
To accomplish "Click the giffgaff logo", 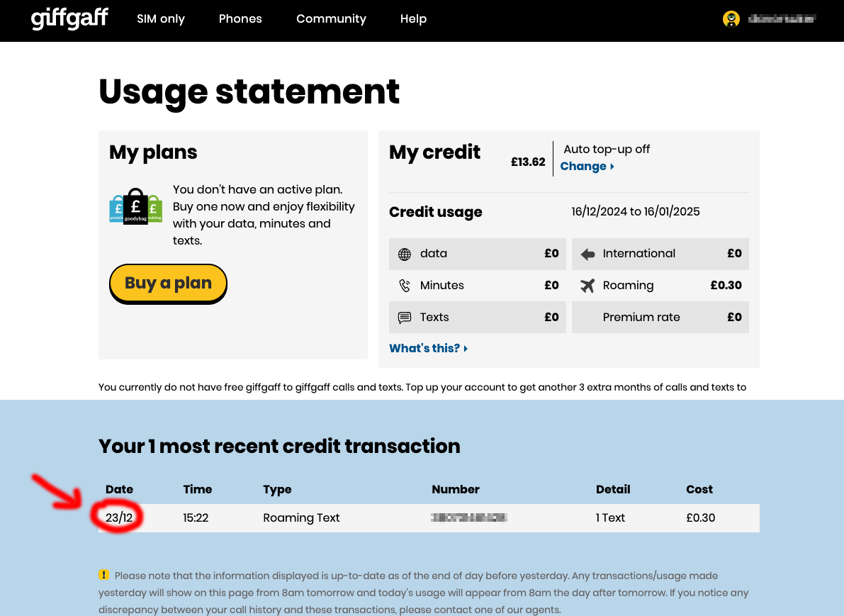I will 69,19.
